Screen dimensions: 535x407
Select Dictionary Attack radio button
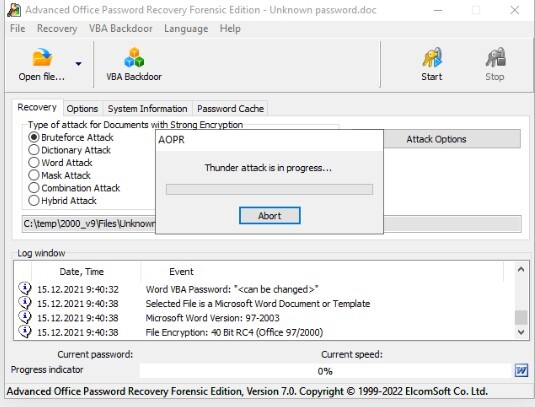point(34,150)
